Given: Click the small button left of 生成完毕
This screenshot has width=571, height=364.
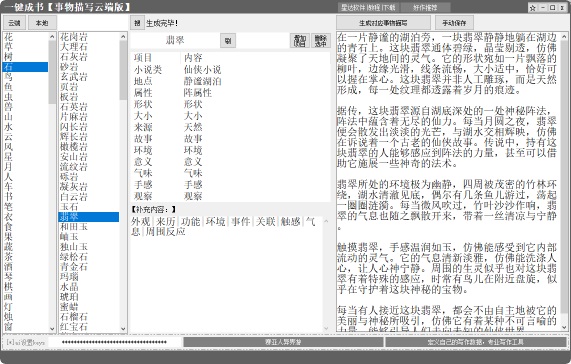Looking at the screenshot, I should pos(137,23).
